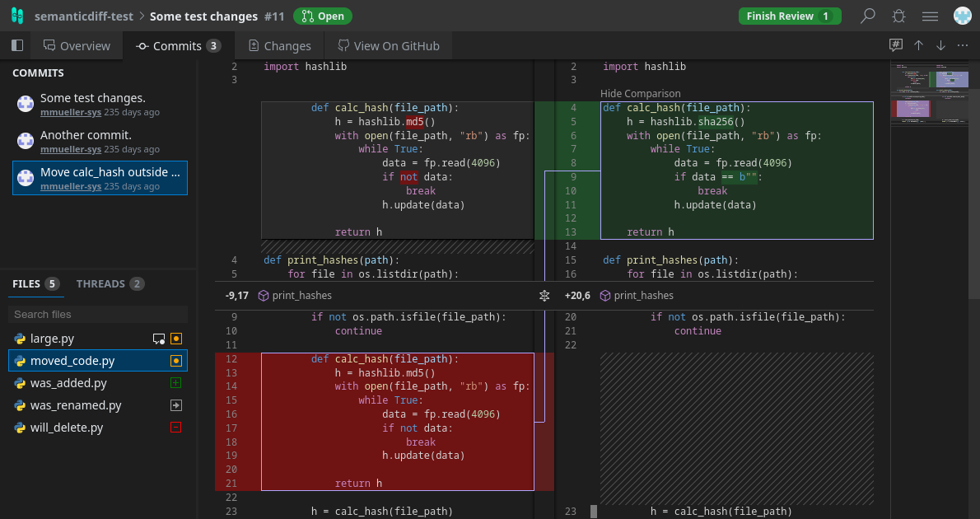Screen dimensions: 980x519
Task: Jump to the next change with the down arrow
Action: 940,45
